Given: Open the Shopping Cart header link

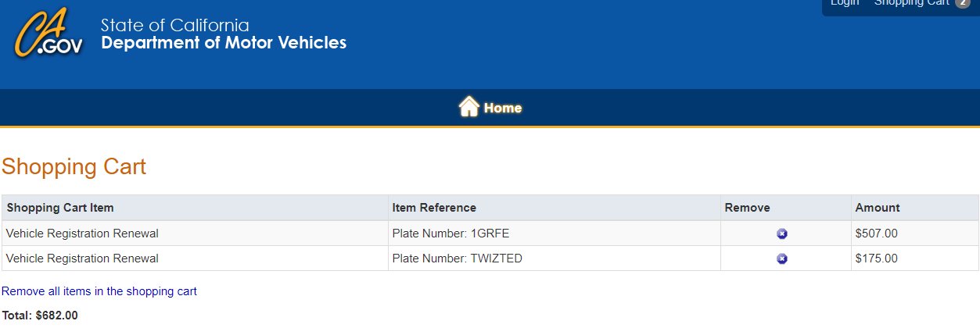Looking at the screenshot, I should coord(911,3).
